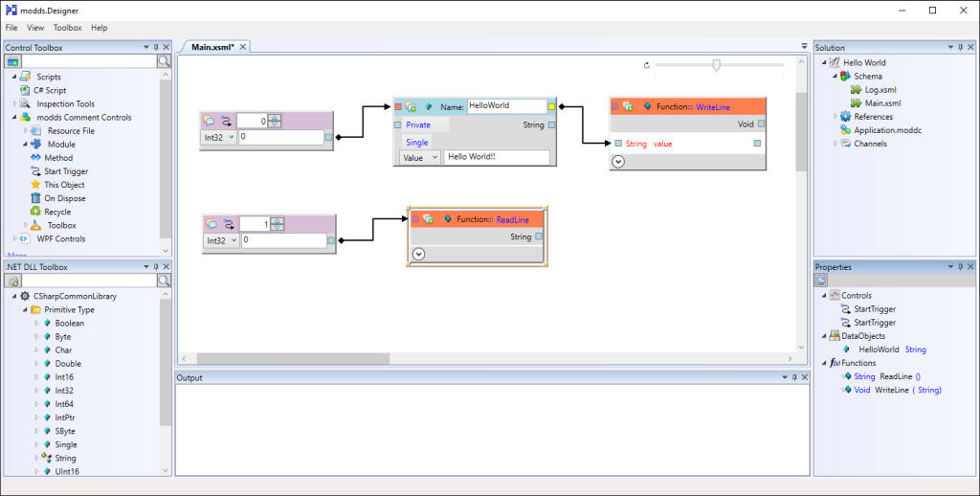Image resolution: width=980 pixels, height=496 pixels.
Task: Click the HelloWorld Name input field
Action: [x=507, y=106]
